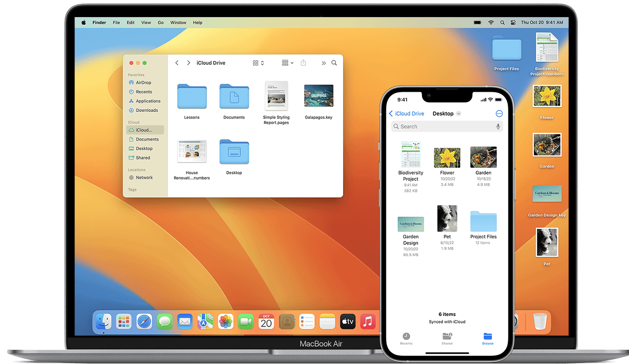Expand hidden toolbar items with the double chevron
The height and width of the screenshot is (364, 629).
pos(323,63)
